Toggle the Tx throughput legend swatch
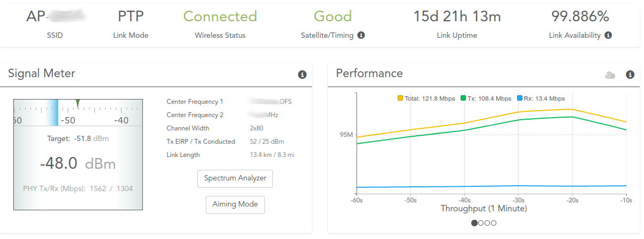Screen dimensions: 644x239 tap(464, 98)
